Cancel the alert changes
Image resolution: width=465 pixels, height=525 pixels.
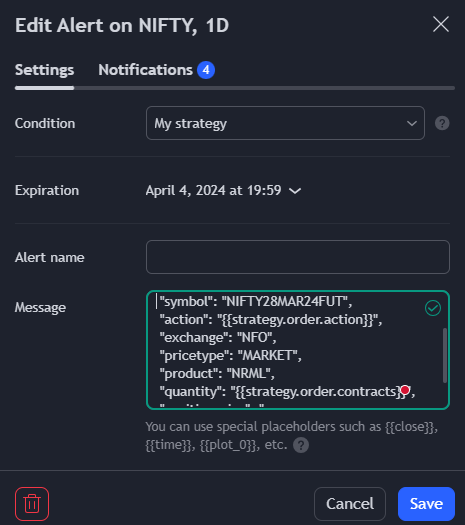click(x=350, y=504)
